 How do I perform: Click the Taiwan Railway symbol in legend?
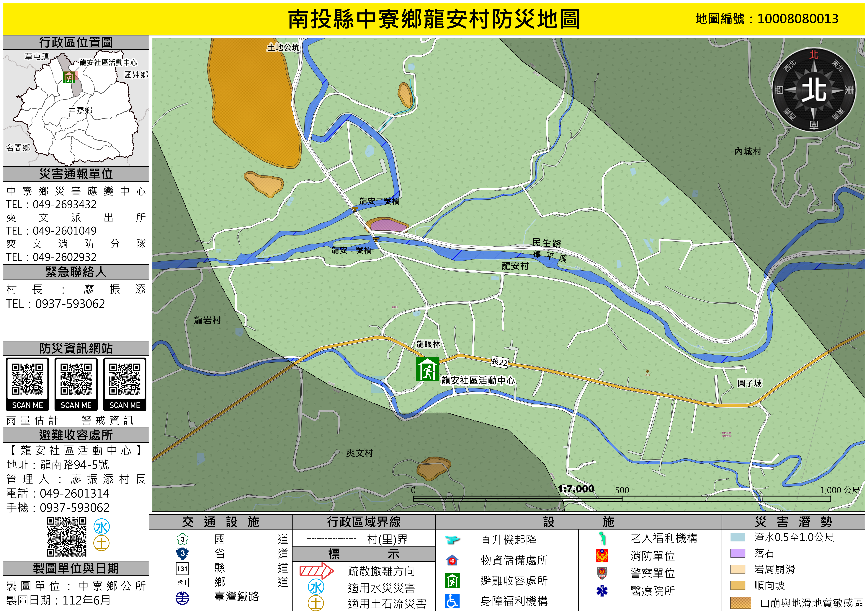(183, 598)
